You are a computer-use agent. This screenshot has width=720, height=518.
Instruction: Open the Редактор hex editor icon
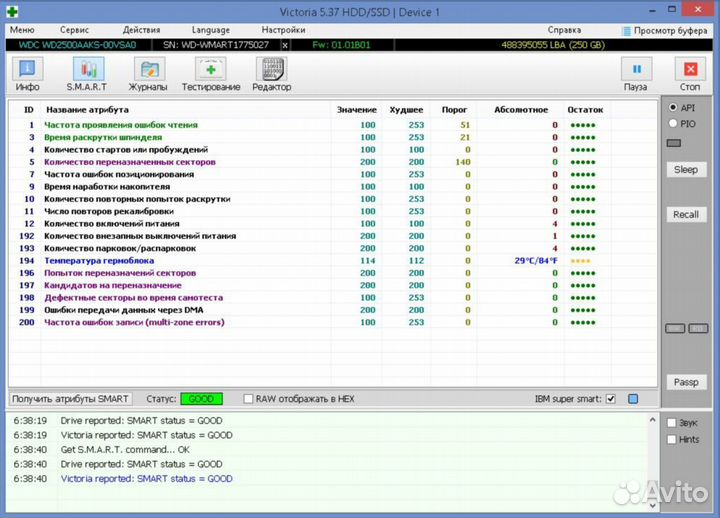(x=271, y=74)
